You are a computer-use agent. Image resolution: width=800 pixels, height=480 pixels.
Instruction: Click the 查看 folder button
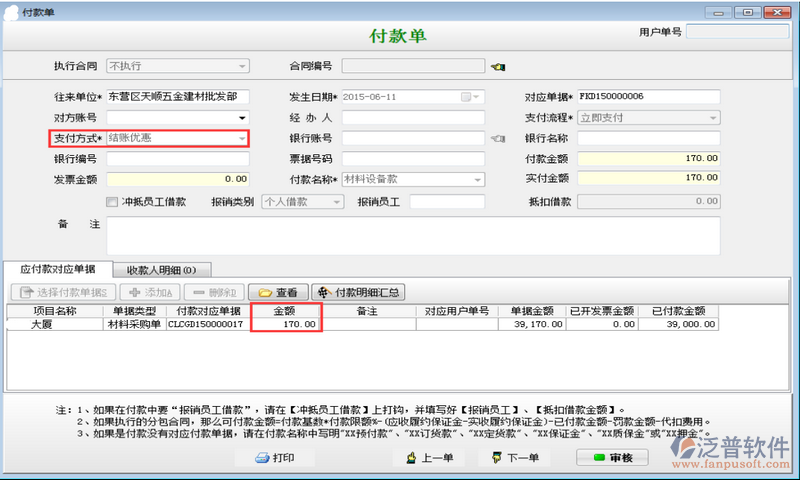pyautogui.click(x=277, y=293)
